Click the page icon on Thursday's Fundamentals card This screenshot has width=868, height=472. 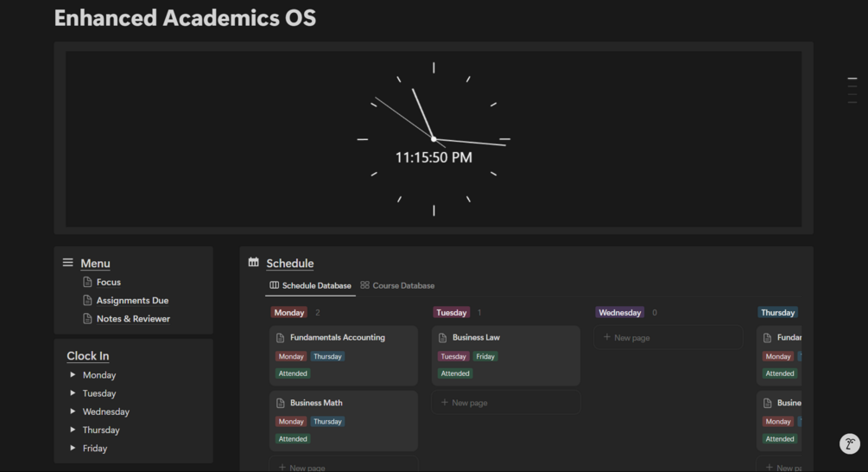(x=767, y=337)
